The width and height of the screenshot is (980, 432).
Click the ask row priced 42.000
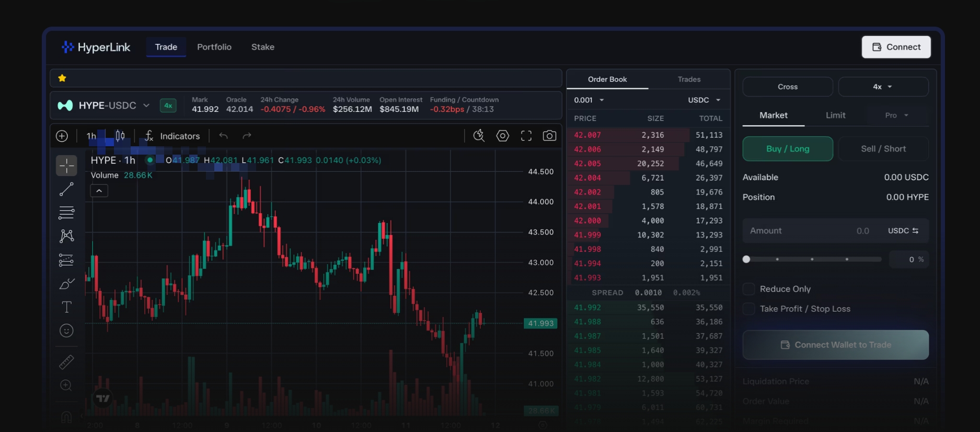(x=648, y=220)
